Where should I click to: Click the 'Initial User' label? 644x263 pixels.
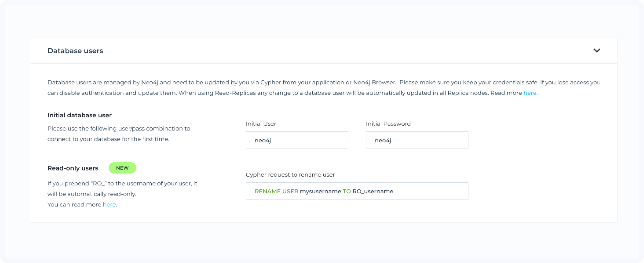[261, 124]
